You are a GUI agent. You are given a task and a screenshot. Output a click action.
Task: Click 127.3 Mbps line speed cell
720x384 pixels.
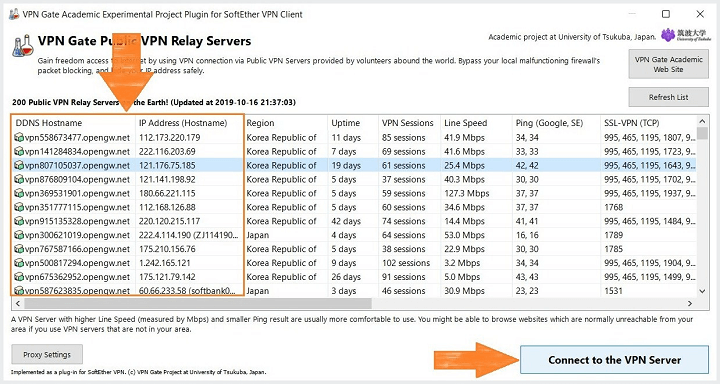[467, 193]
